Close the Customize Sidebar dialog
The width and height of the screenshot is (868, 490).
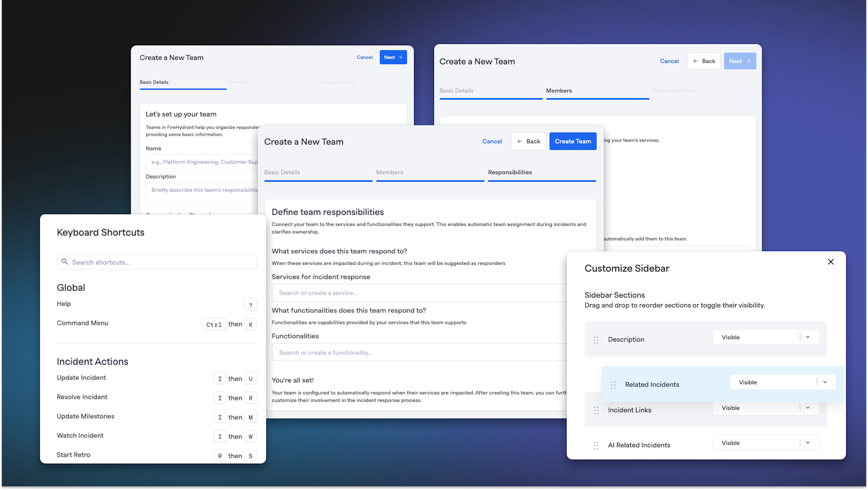(x=830, y=262)
